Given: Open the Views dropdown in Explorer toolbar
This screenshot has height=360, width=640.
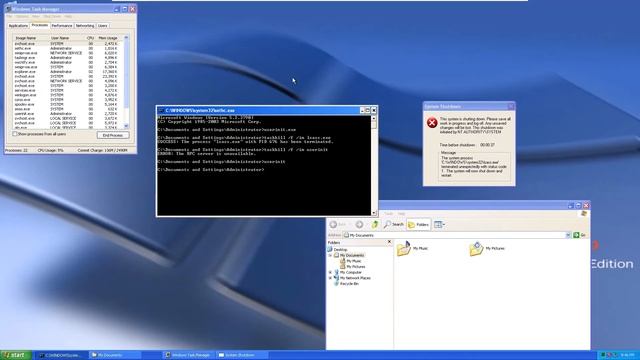Looking at the screenshot, I should pos(439,224).
